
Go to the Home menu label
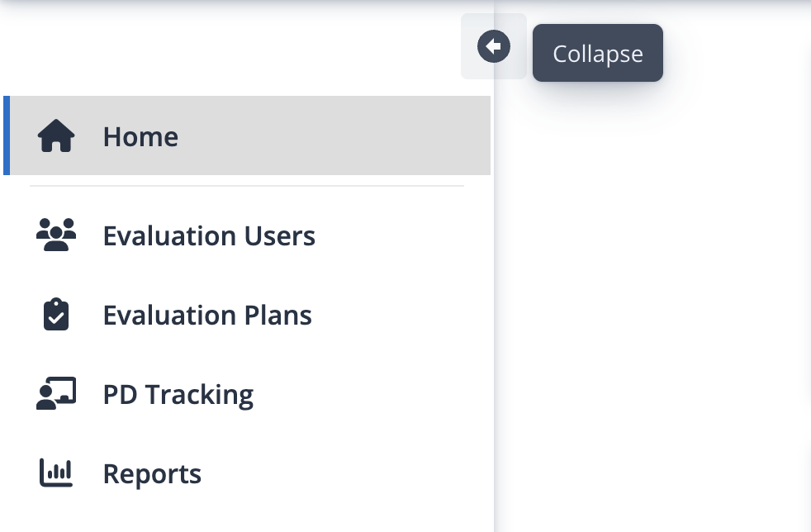[x=140, y=136]
